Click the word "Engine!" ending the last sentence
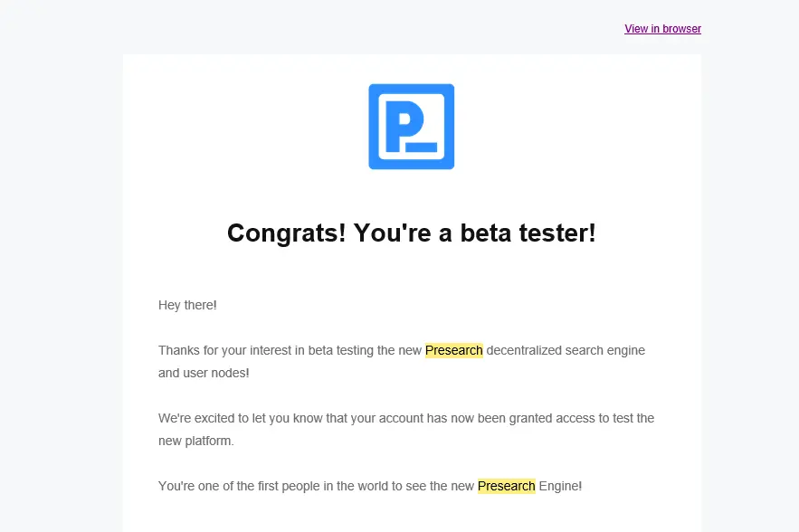 coord(560,486)
